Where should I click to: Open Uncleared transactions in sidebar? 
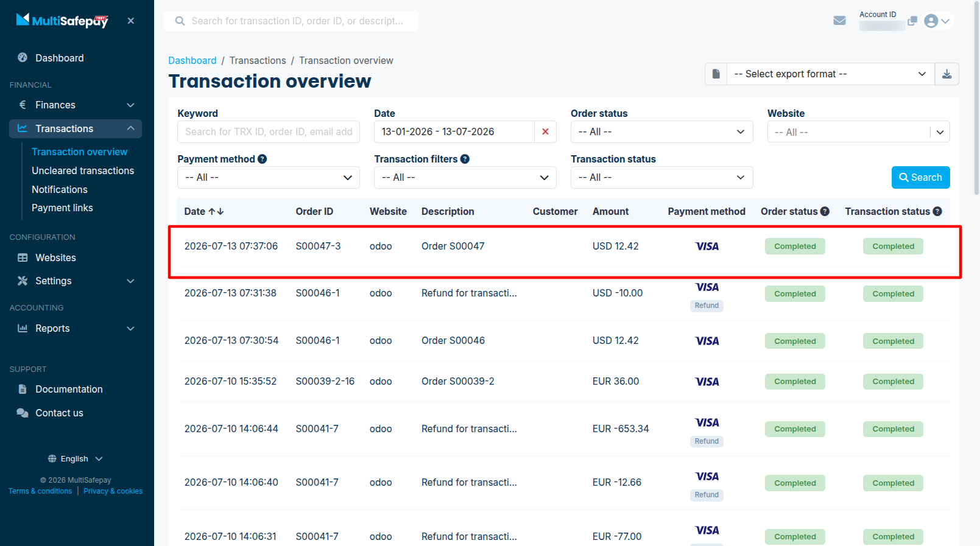click(83, 170)
